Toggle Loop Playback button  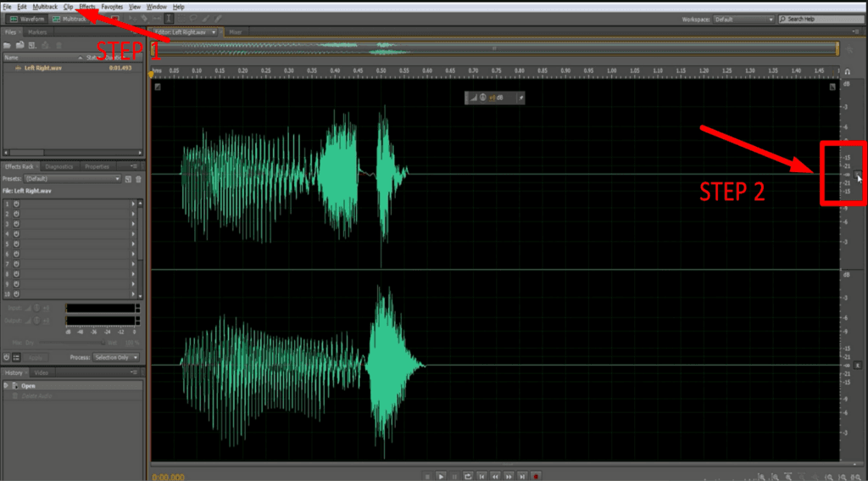click(468, 476)
